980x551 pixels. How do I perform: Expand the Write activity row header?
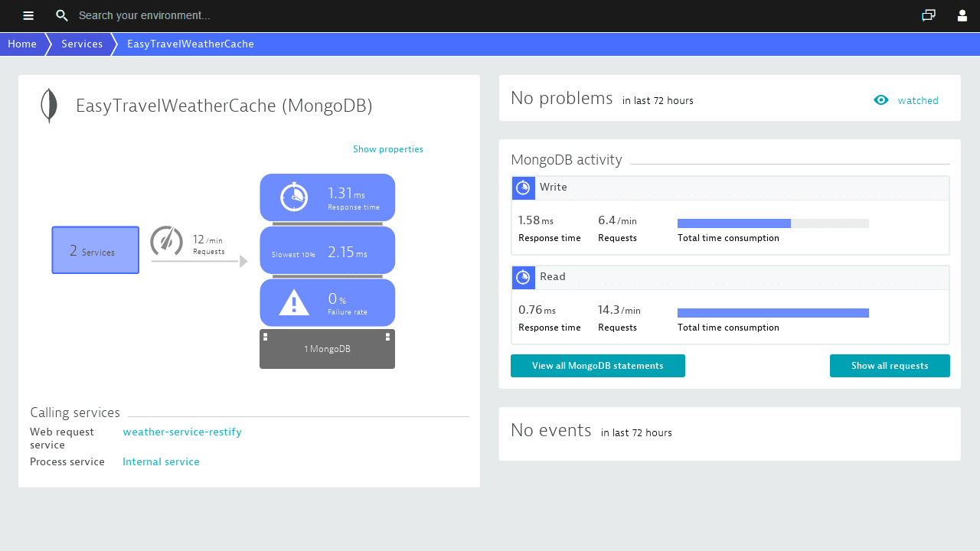coord(730,187)
